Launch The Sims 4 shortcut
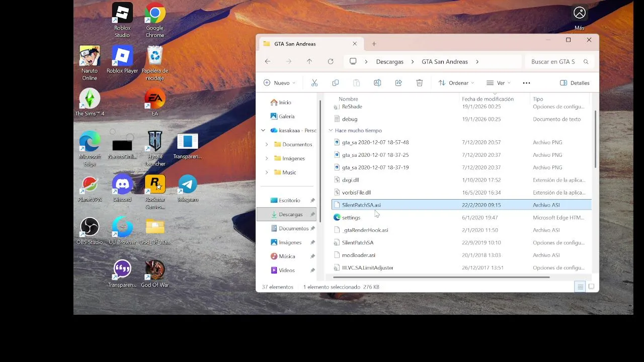The height and width of the screenshot is (362, 644). click(x=90, y=102)
